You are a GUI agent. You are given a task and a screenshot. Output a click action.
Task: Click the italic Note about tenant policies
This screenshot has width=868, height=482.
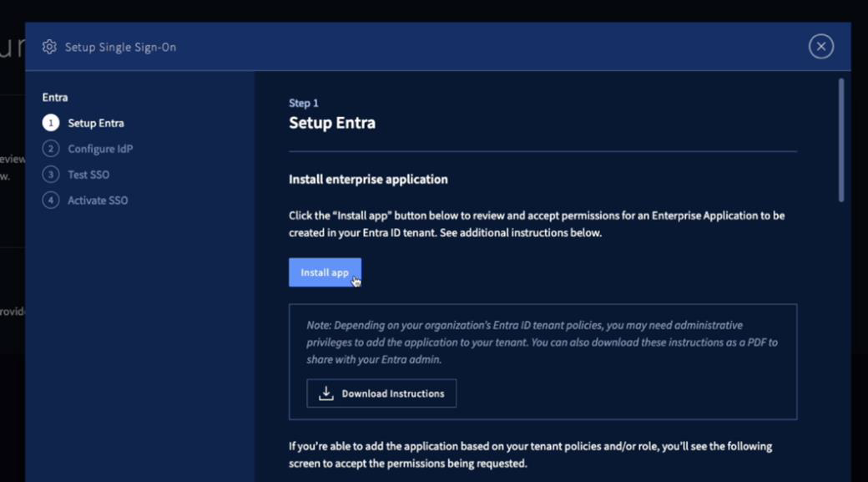click(542, 342)
